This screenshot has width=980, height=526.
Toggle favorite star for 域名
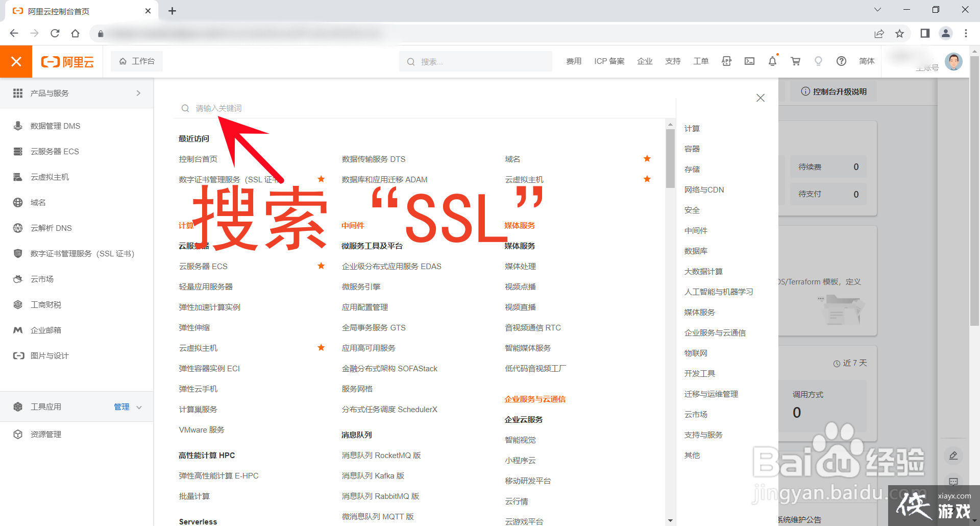tap(647, 159)
